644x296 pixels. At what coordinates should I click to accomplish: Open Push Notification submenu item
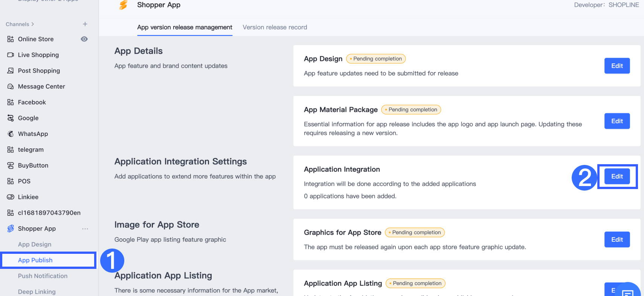pos(43,276)
